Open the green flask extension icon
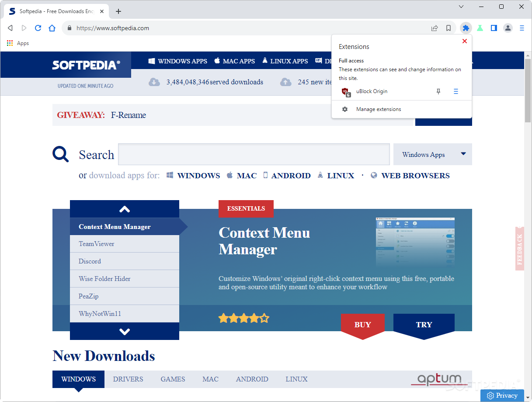Viewport: 532px width, 402px height. click(x=480, y=28)
